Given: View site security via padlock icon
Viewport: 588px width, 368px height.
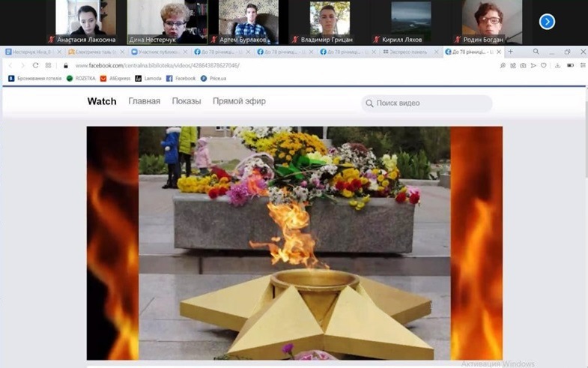Looking at the screenshot, I should (x=66, y=66).
